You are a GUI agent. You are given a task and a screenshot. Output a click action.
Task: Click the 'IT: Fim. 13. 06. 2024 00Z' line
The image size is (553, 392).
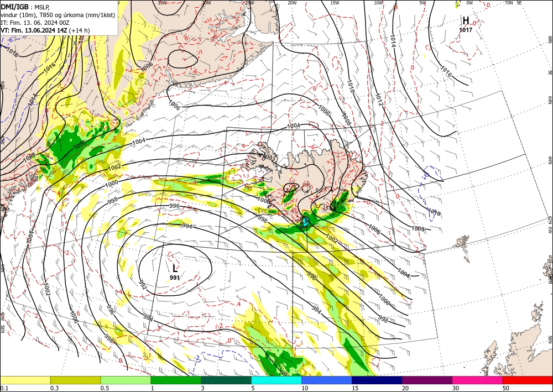35,23
